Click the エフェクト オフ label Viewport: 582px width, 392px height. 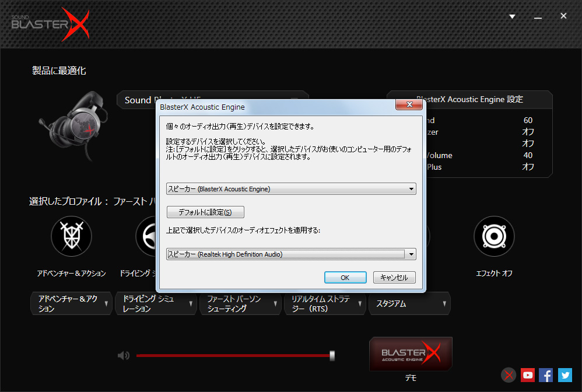(494, 273)
